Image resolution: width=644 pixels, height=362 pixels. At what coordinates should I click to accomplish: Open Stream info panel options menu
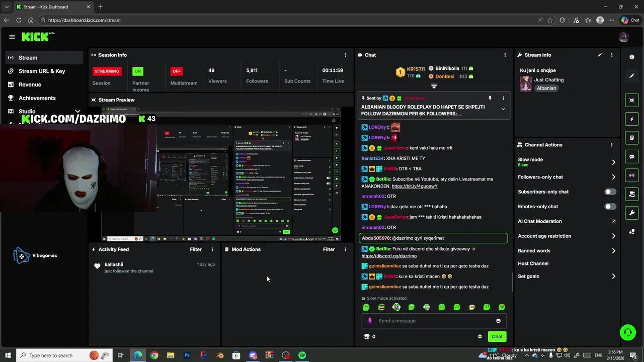tap(612, 55)
